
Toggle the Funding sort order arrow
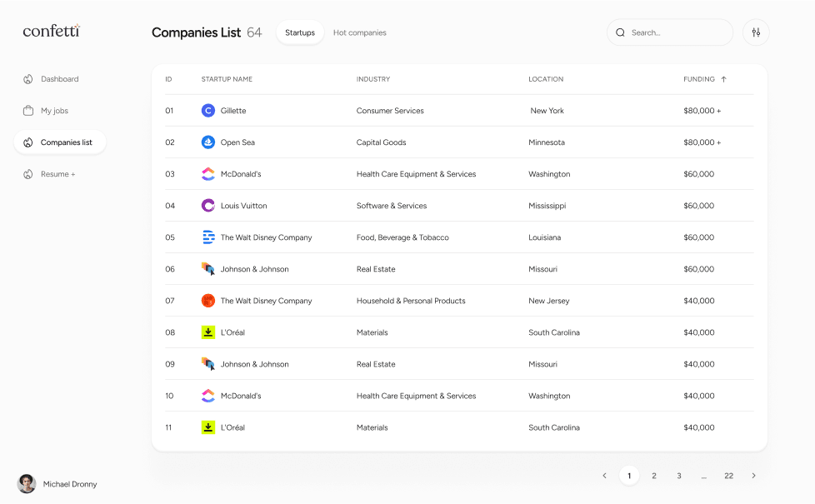[x=723, y=79]
